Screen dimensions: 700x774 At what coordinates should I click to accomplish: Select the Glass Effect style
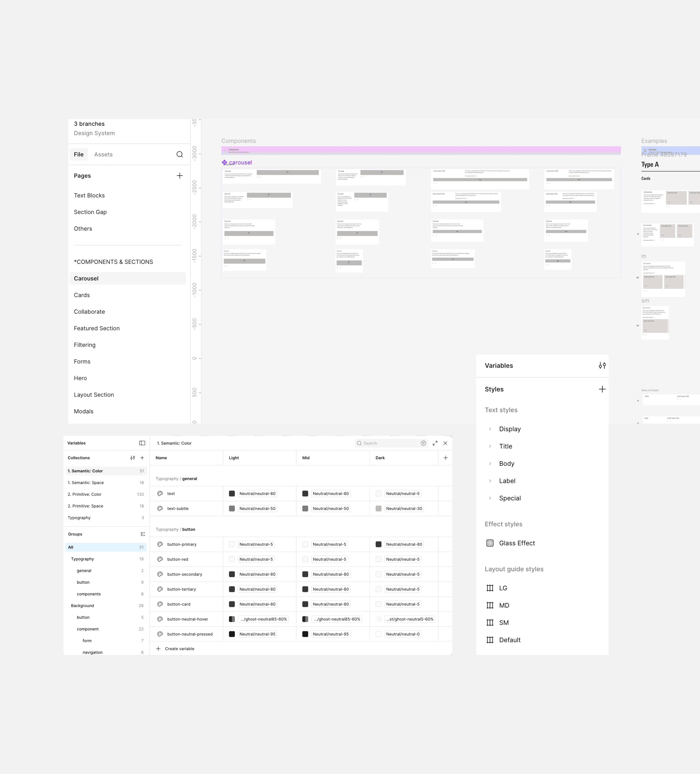point(517,543)
